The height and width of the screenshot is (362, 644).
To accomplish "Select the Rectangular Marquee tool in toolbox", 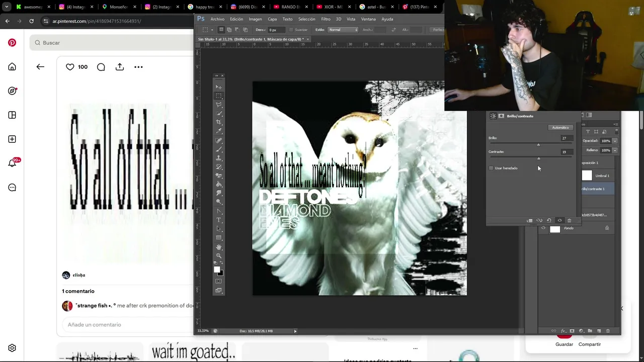I will pyautogui.click(x=218, y=96).
